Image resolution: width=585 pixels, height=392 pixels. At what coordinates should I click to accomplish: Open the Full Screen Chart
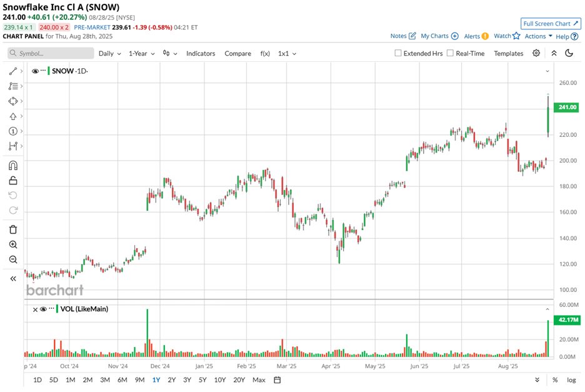click(x=551, y=24)
